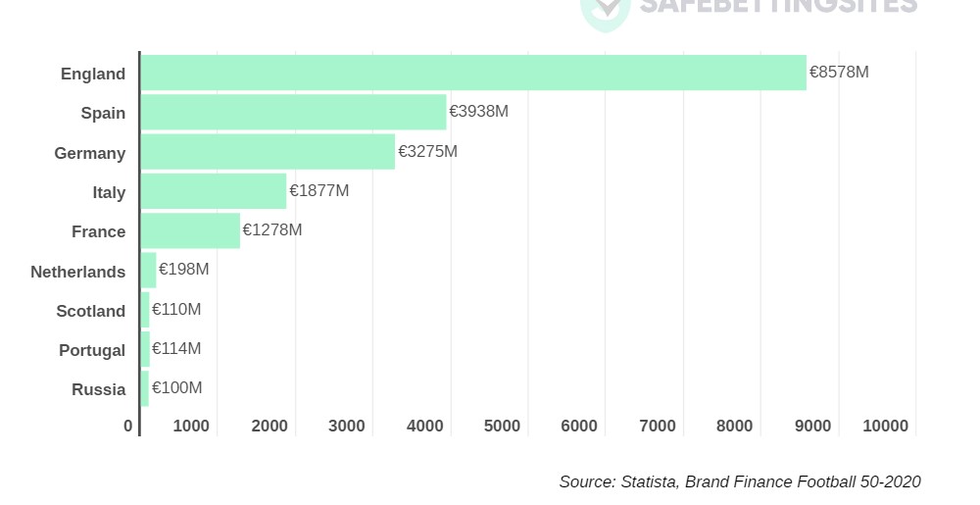Click the Netherlands category label
The height and width of the screenshot is (505, 980).
tap(78, 272)
